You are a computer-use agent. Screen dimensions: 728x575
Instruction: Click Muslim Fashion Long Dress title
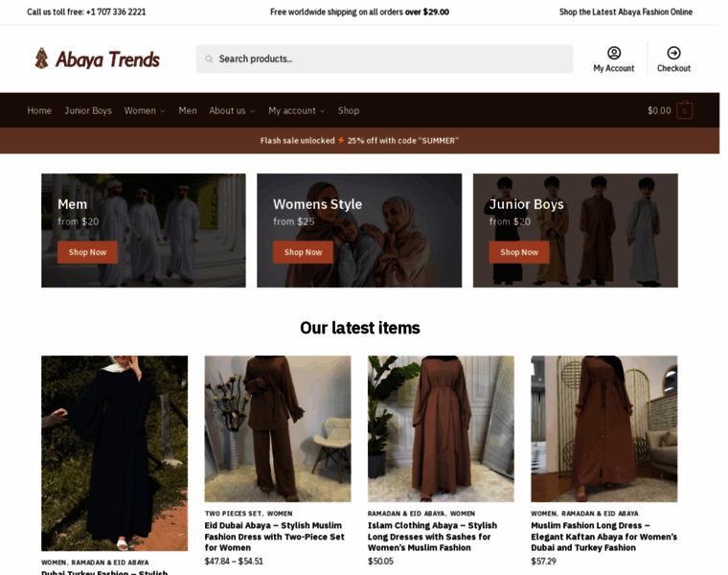604,537
